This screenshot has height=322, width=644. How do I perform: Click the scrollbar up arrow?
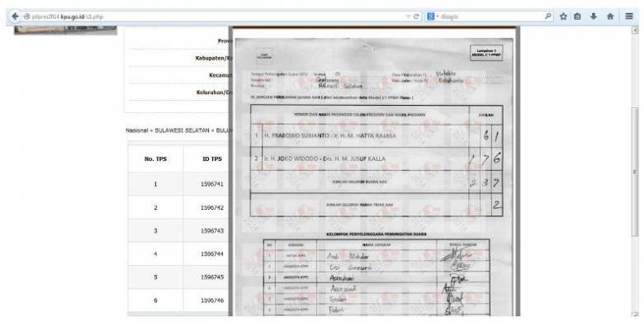click(x=636, y=31)
